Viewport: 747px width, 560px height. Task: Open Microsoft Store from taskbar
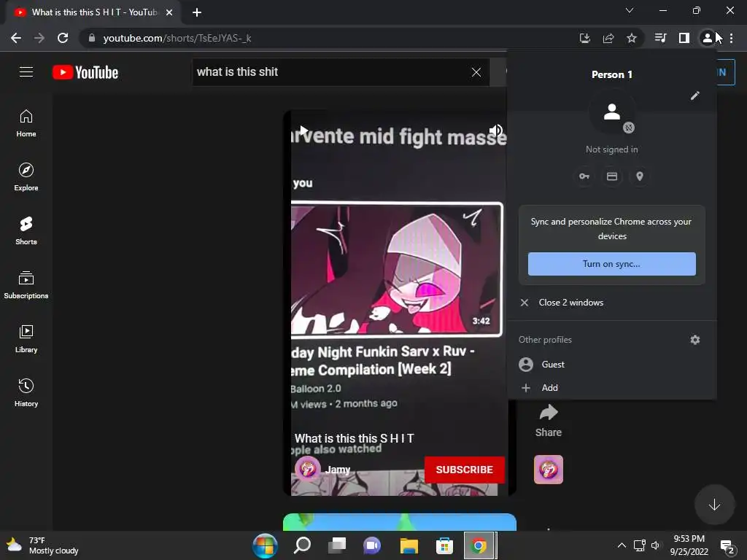(444, 545)
